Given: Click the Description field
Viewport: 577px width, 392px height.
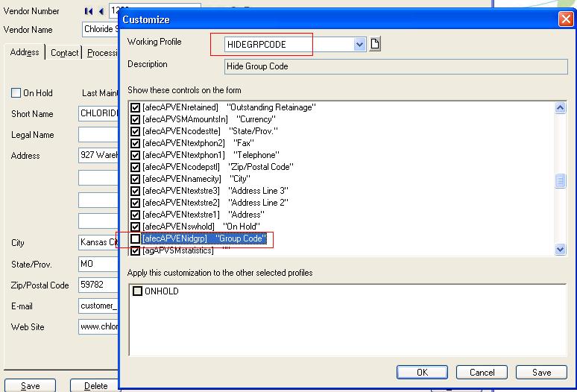Looking at the screenshot, I should 396,66.
